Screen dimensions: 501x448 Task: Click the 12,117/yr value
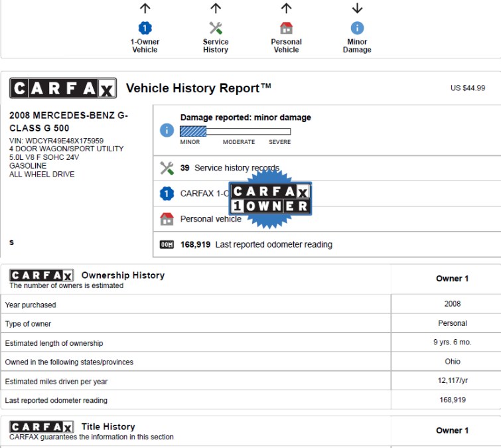tap(453, 380)
